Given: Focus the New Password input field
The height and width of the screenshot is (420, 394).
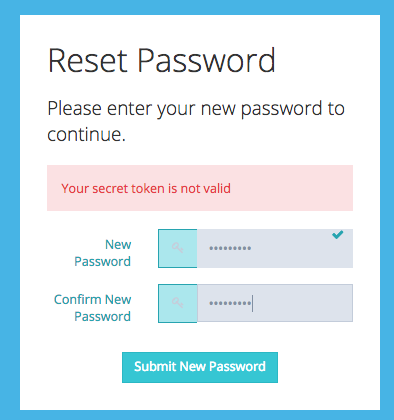Looking at the screenshot, I should 275,248.
